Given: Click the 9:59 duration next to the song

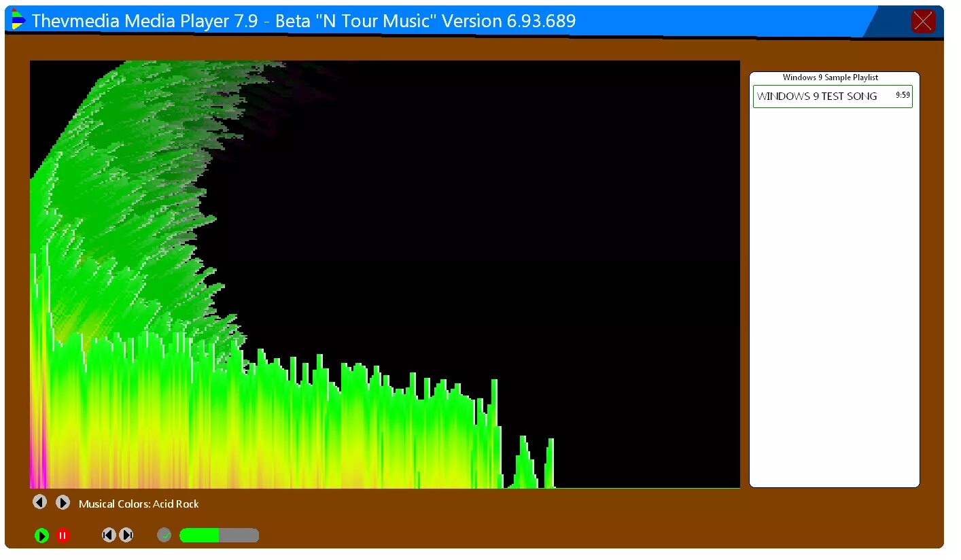Looking at the screenshot, I should (902, 96).
